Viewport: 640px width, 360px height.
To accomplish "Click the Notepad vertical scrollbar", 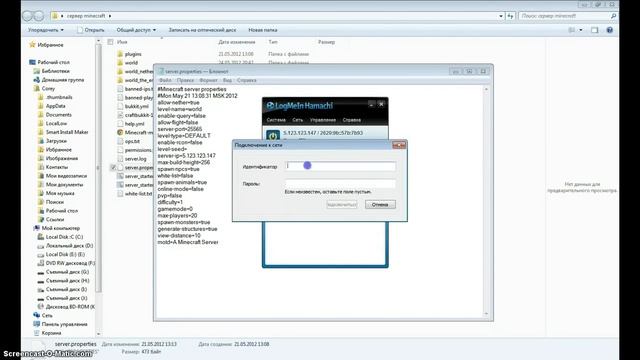I will [x=486, y=202].
